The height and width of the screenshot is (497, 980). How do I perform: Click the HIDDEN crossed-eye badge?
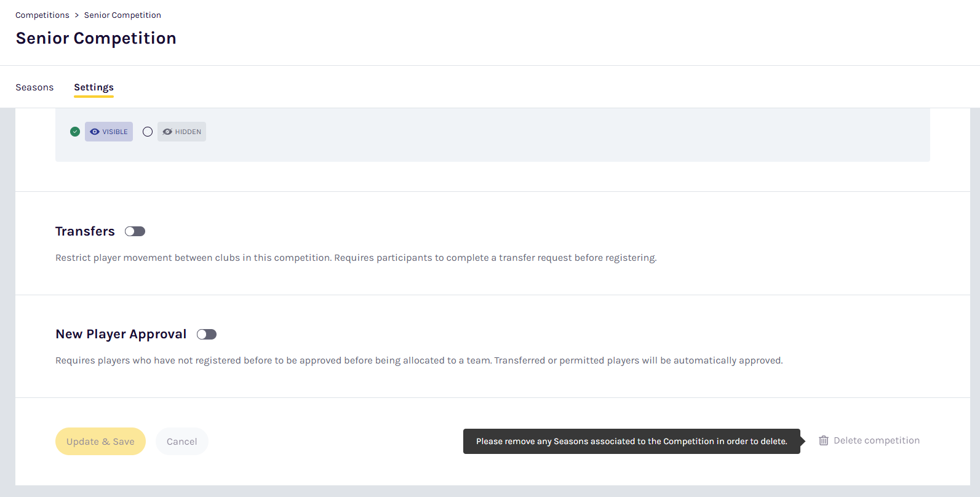click(181, 132)
